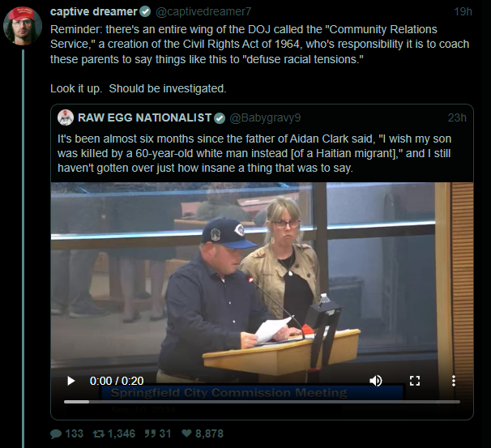The height and width of the screenshot is (448, 491).
Task: Open the captive dreamer display name
Action: coord(94,11)
